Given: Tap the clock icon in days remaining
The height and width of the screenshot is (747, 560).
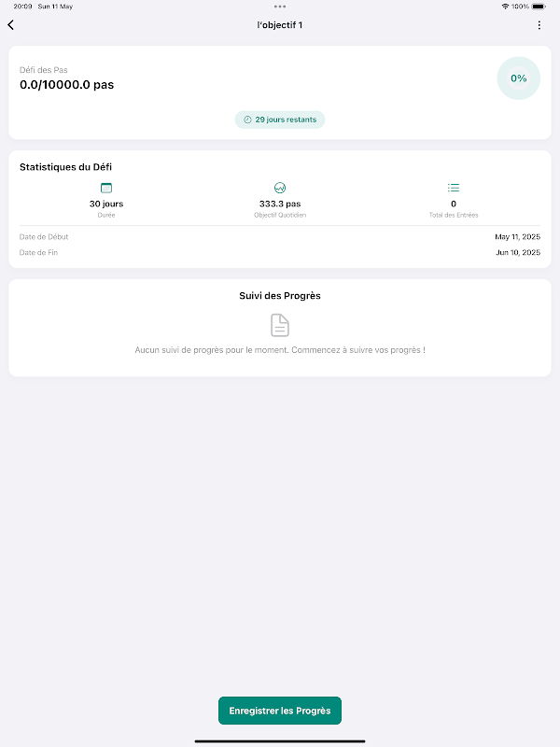Looking at the screenshot, I should coord(247,120).
